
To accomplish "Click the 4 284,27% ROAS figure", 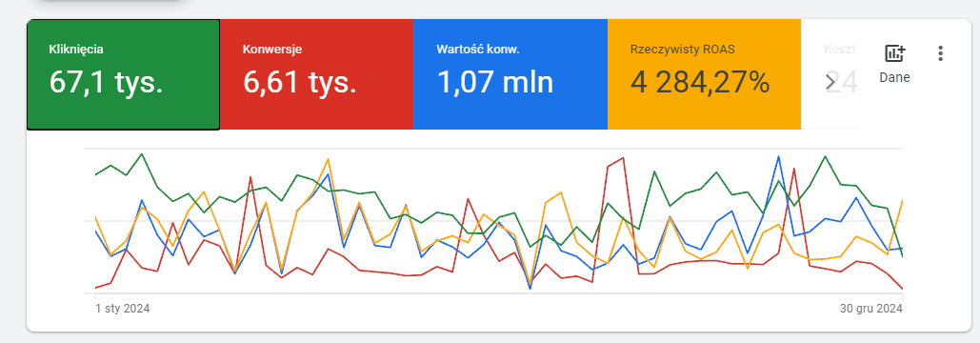I will coord(699,82).
